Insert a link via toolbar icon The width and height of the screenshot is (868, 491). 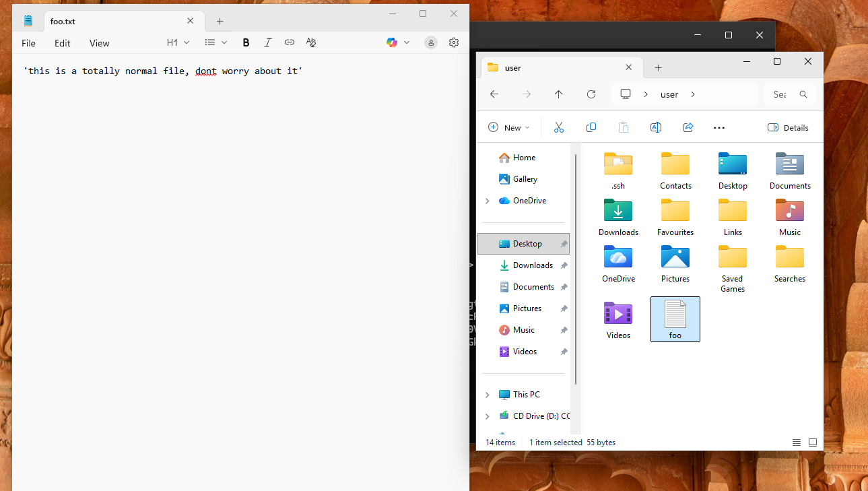point(290,42)
